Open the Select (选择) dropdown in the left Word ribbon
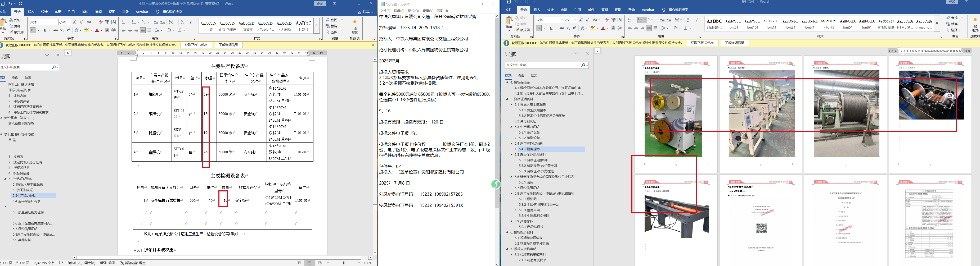Image resolution: width=980 pixels, height=266 pixels. pos(333,32)
